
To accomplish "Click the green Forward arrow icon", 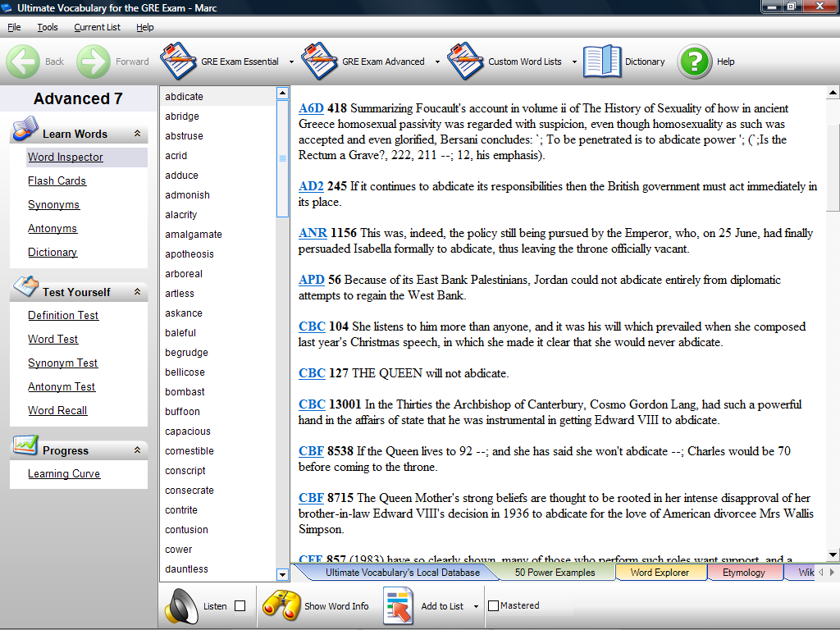I will pos(94,62).
